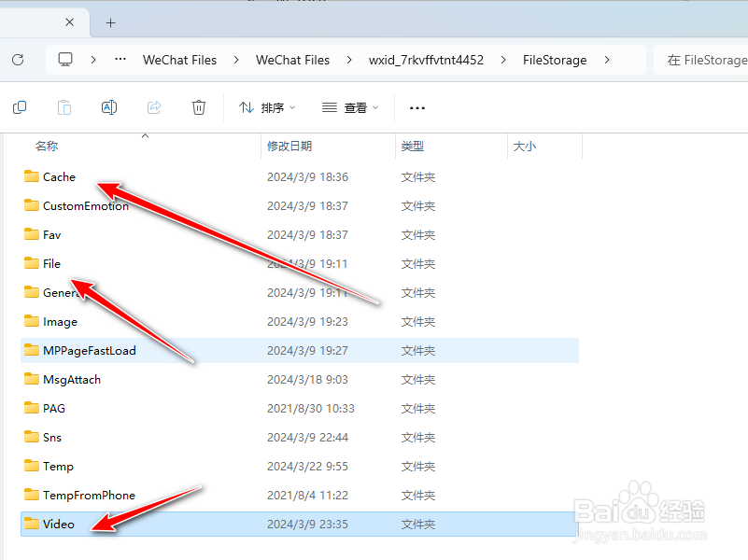Click the Refresh icon left of the address bar
The image size is (748, 560).
click(x=17, y=60)
